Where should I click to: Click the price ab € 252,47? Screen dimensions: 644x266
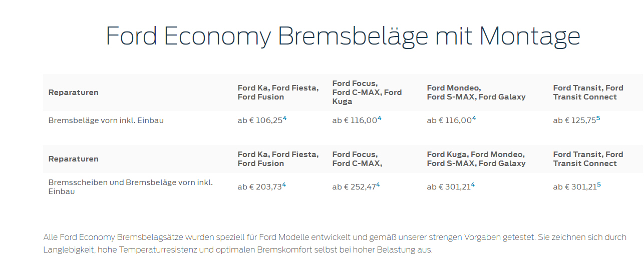tap(354, 187)
